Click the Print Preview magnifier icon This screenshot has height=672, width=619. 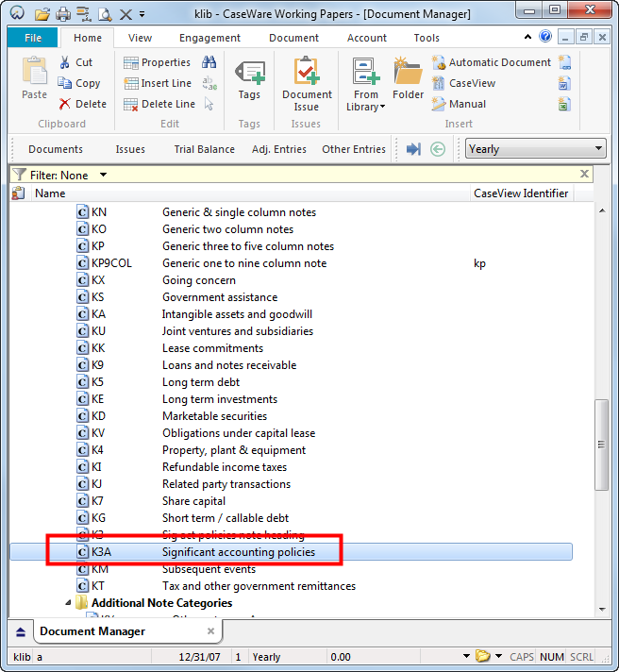(105, 14)
